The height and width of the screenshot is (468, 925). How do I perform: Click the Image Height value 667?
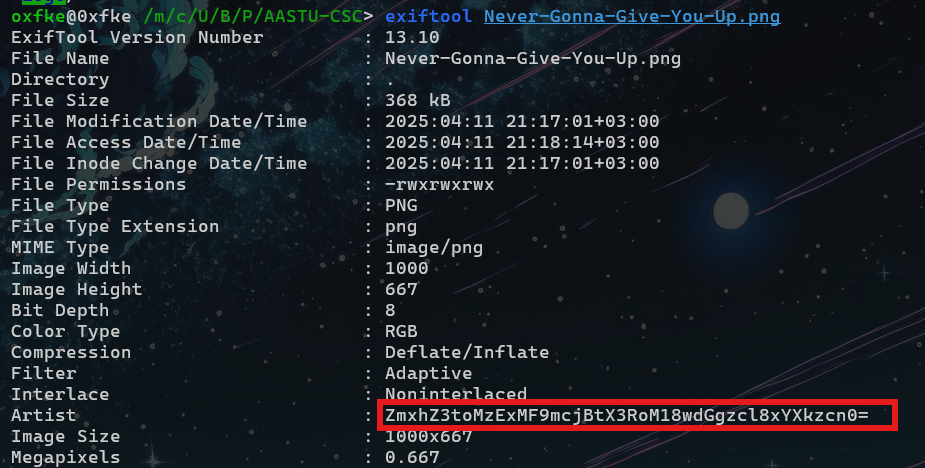click(x=402, y=289)
